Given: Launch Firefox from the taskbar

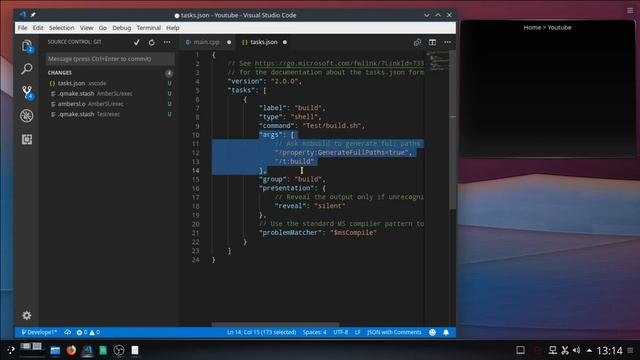Looking at the screenshot, I should point(71,350).
